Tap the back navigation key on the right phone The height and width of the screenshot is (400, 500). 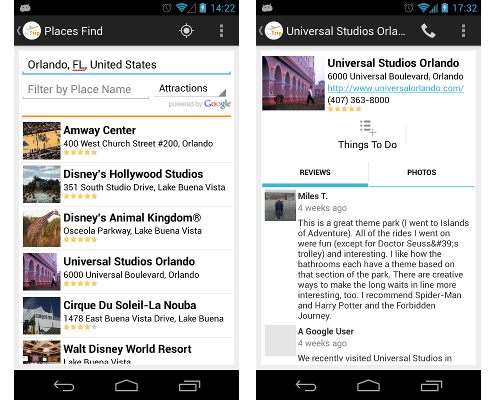pos(306,386)
